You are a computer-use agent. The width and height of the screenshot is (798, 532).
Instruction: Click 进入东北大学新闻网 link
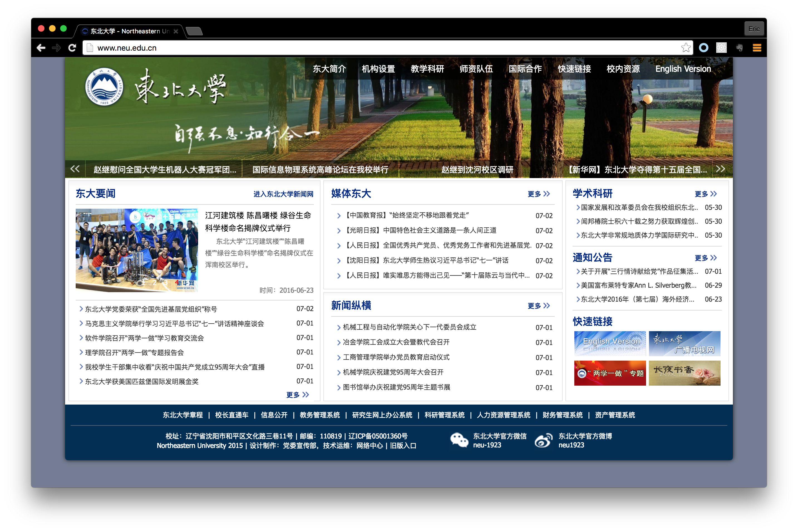click(283, 194)
